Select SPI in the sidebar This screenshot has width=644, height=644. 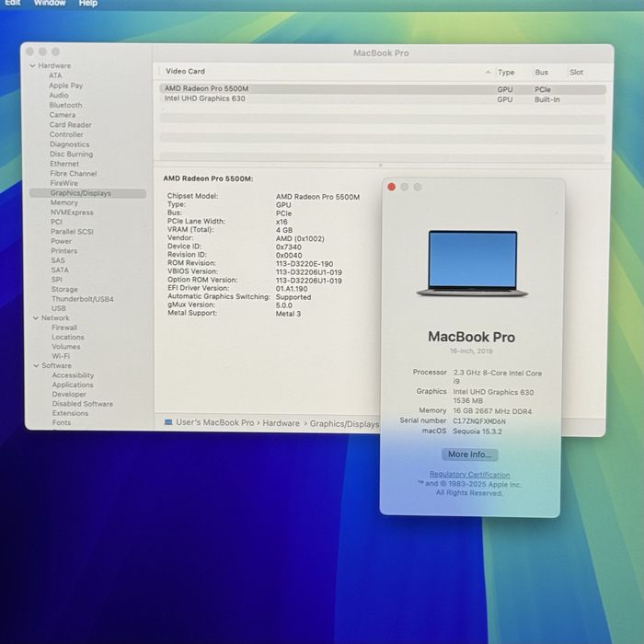point(57,280)
